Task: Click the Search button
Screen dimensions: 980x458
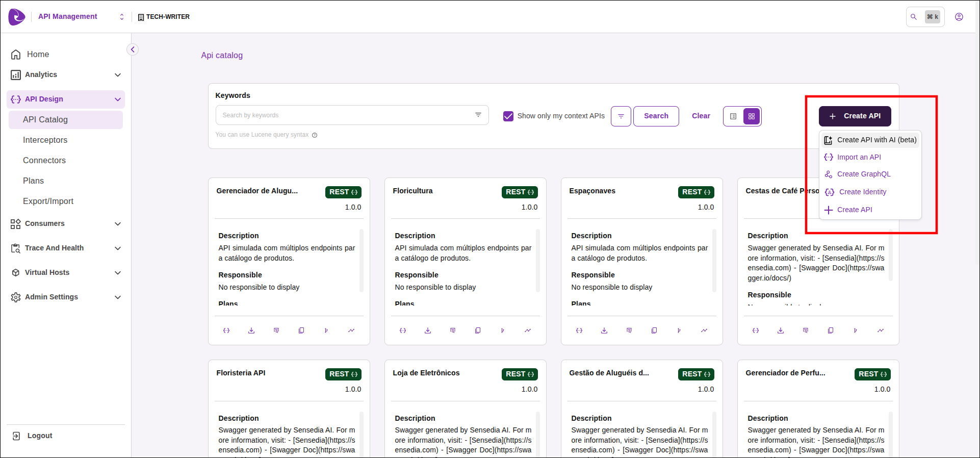Action: 656,116
